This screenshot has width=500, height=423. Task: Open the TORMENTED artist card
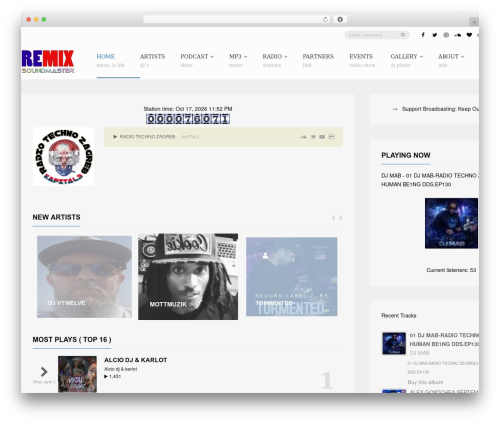pyautogui.click(x=292, y=277)
